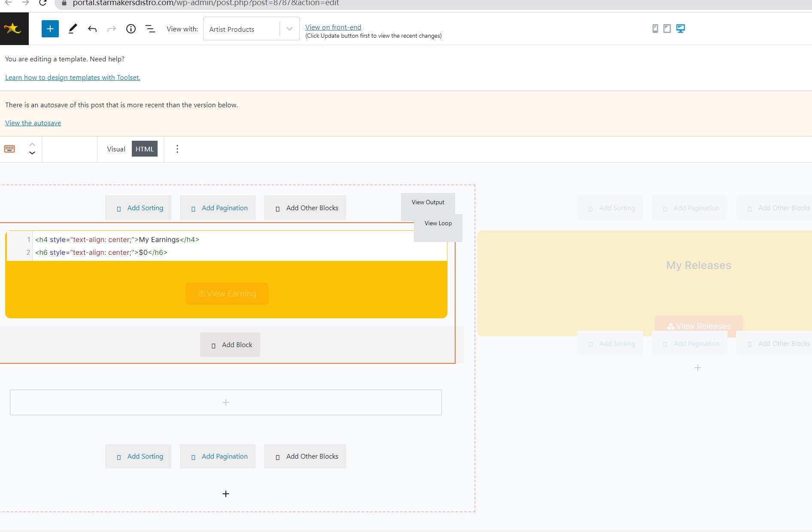Screen dimensions: 812x532
Task: Open View on front-end link
Action: (x=333, y=27)
